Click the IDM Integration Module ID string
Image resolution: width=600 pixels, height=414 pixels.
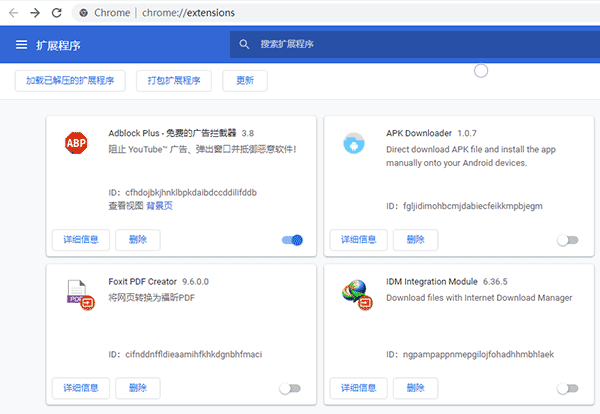[478, 354]
